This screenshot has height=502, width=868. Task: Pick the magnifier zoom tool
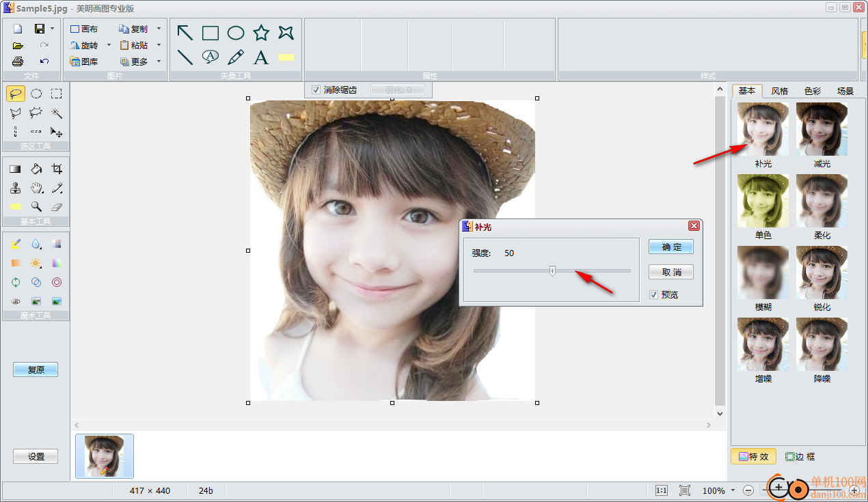(36, 206)
